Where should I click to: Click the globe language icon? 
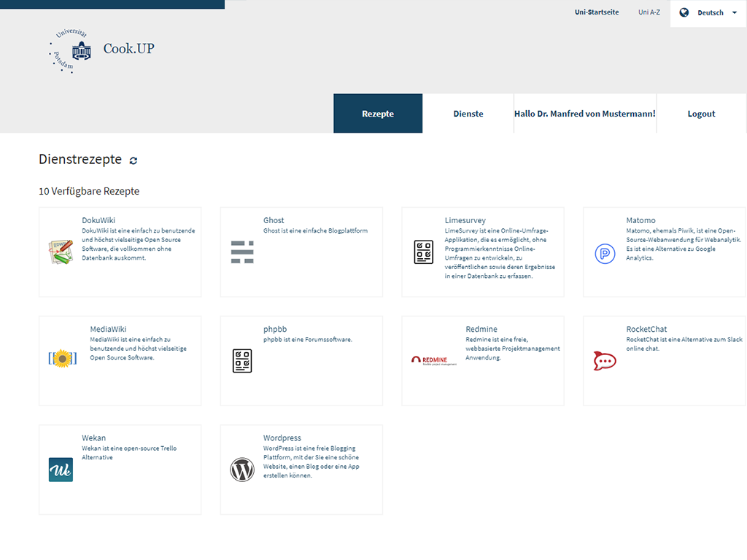(x=684, y=12)
